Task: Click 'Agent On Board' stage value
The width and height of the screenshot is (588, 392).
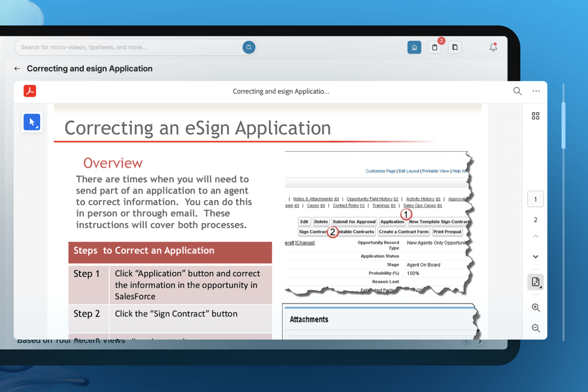Action: pyautogui.click(x=423, y=265)
